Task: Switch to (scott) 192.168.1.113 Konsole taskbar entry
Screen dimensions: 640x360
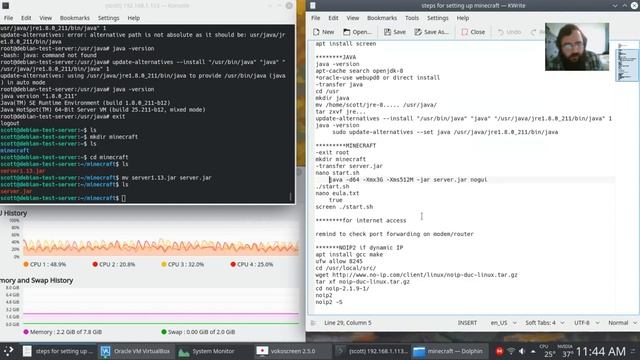Action: (371, 351)
